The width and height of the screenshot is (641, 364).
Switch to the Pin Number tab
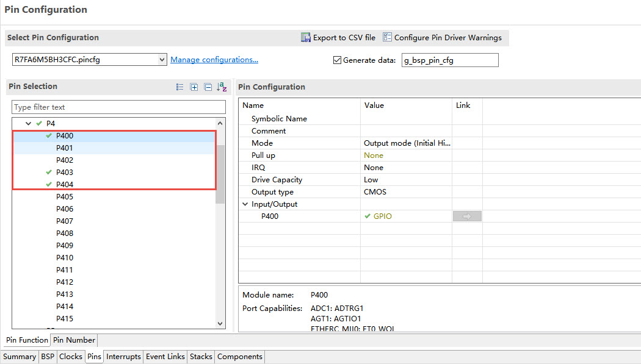[x=74, y=340]
